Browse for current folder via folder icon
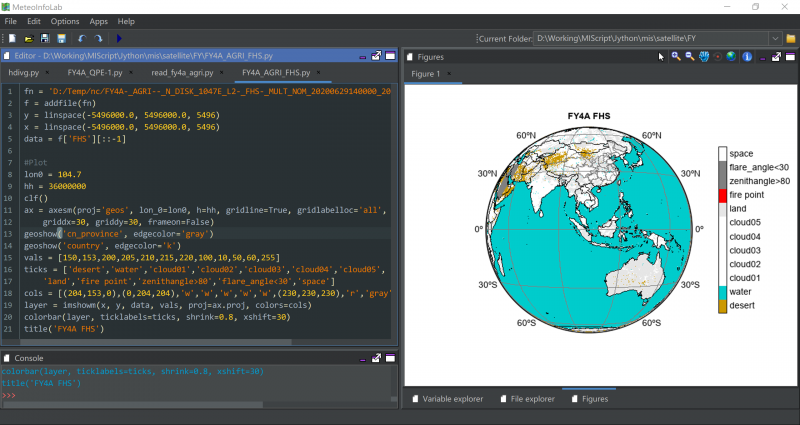 (791, 38)
